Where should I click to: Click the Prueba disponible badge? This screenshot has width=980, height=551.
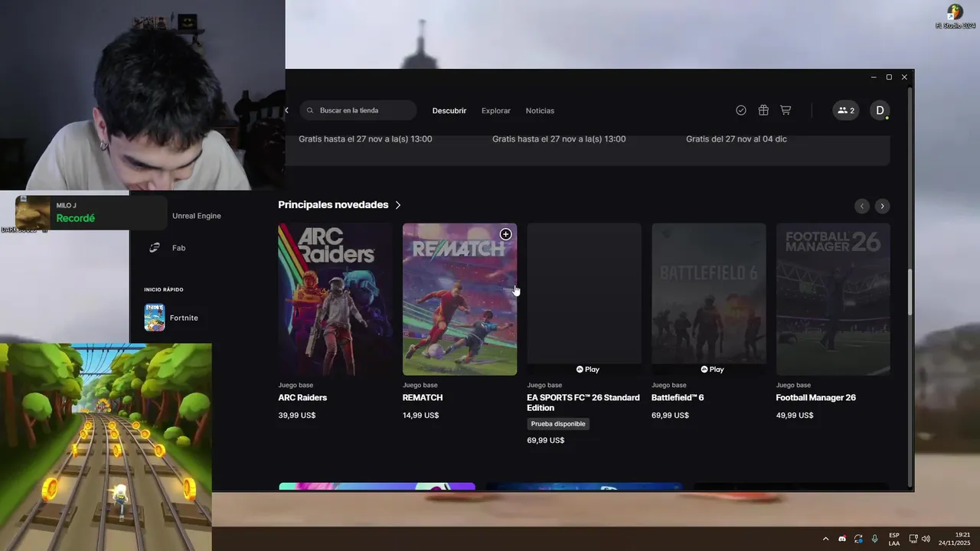pos(558,424)
